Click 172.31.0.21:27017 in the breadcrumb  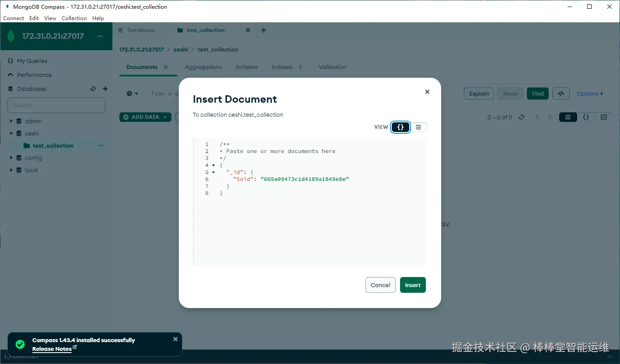pyautogui.click(x=142, y=49)
